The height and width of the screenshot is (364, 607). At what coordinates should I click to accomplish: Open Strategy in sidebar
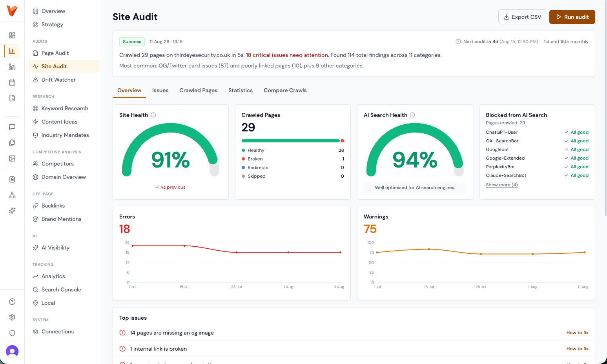pos(64,24)
